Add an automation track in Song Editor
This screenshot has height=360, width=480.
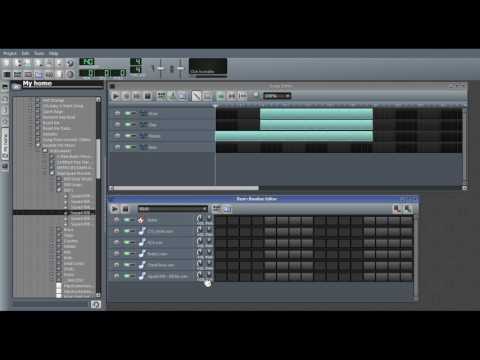[x=182, y=96]
